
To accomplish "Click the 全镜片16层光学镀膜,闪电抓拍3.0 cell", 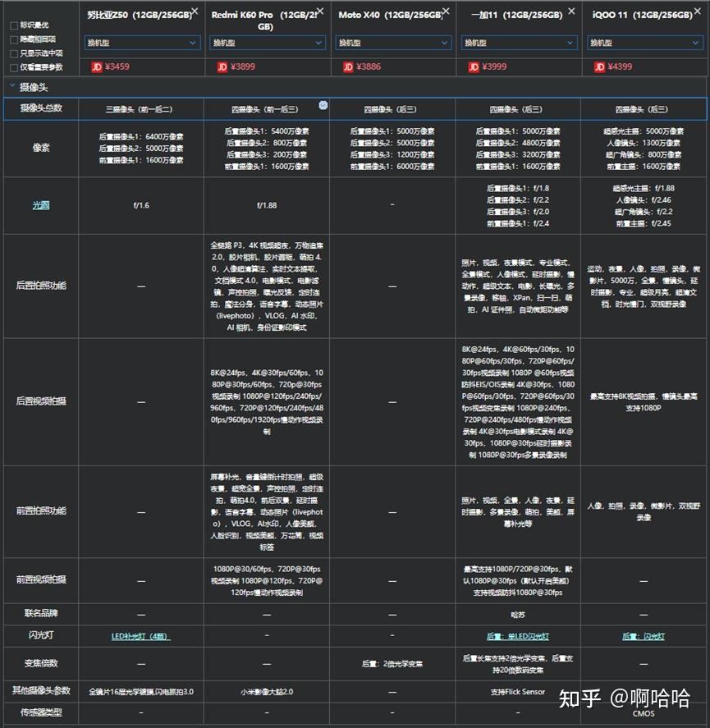I will click(x=141, y=692).
